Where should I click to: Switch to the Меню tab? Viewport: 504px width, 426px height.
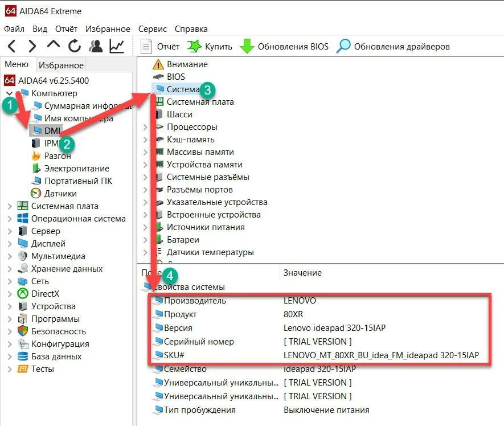pos(17,64)
